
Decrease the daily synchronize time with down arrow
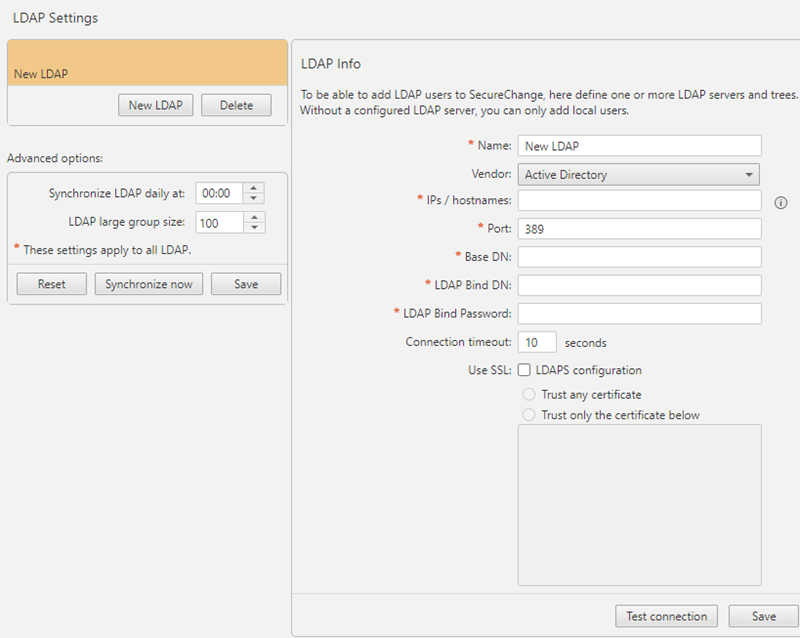254,198
